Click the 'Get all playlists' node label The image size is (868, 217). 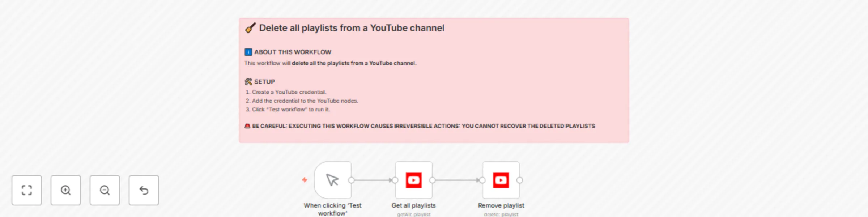click(x=414, y=205)
